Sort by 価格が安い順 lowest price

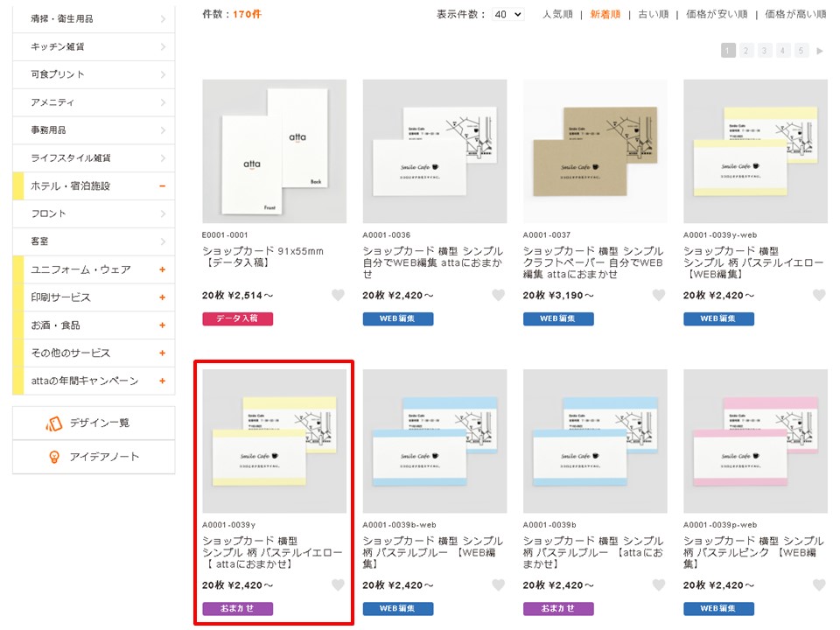[717, 15]
